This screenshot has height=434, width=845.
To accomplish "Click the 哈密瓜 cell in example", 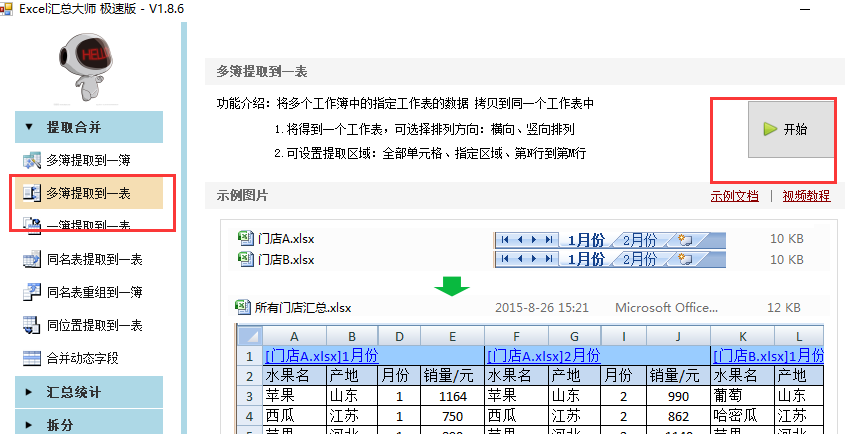I will (743, 416).
